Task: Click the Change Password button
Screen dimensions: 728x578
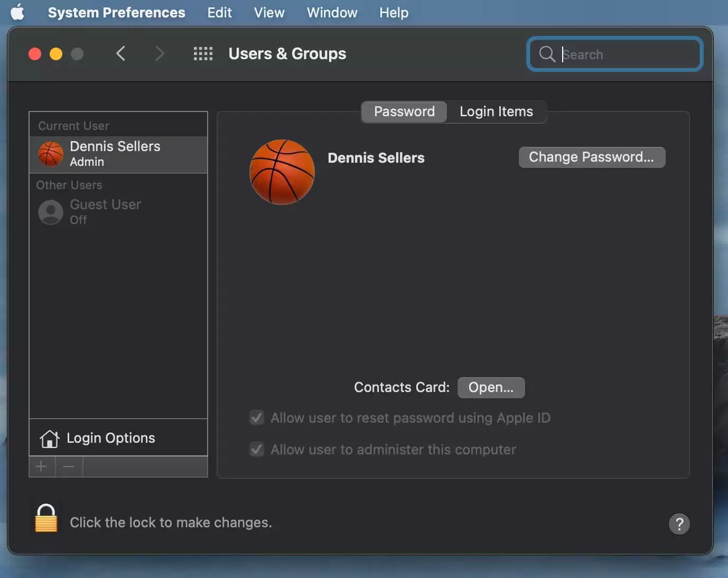Action: point(592,157)
